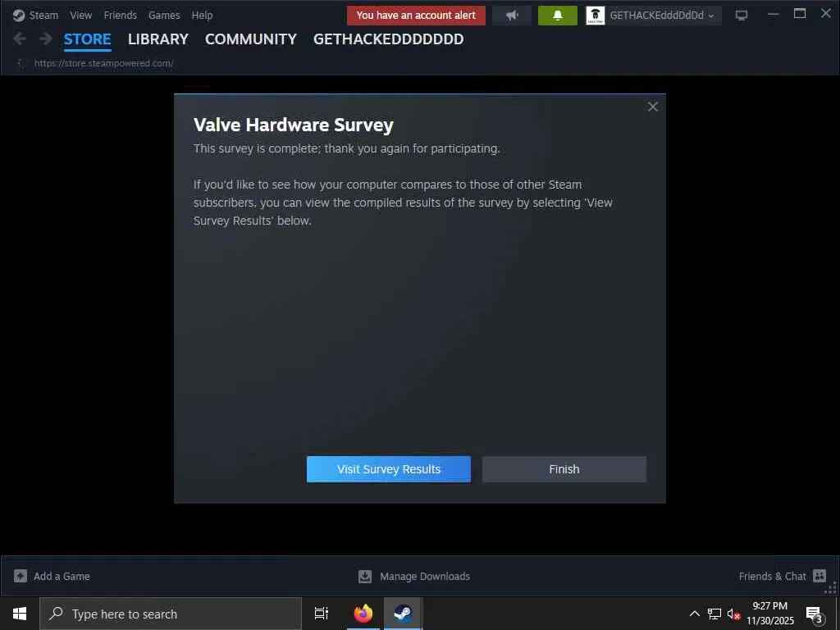This screenshot has height=630, width=840.
Task: Show hidden system tray icons
Action: click(694, 614)
